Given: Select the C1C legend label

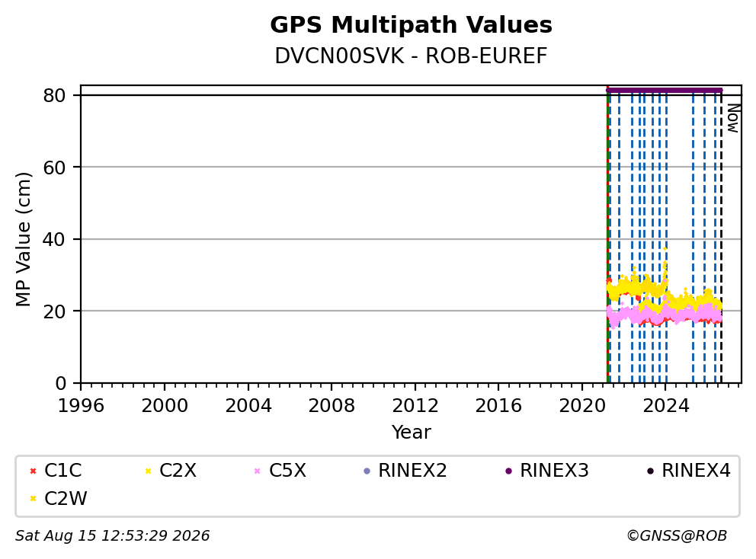Looking at the screenshot, I should click(x=62, y=471).
